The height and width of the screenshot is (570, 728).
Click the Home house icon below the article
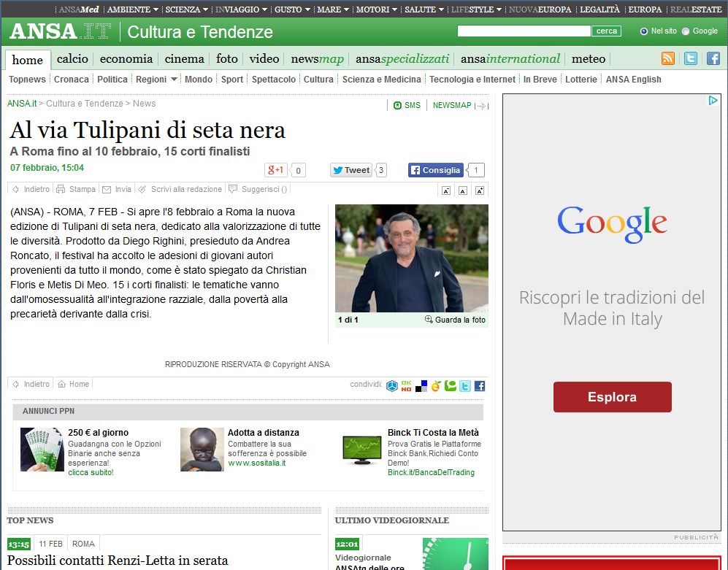coord(61,384)
